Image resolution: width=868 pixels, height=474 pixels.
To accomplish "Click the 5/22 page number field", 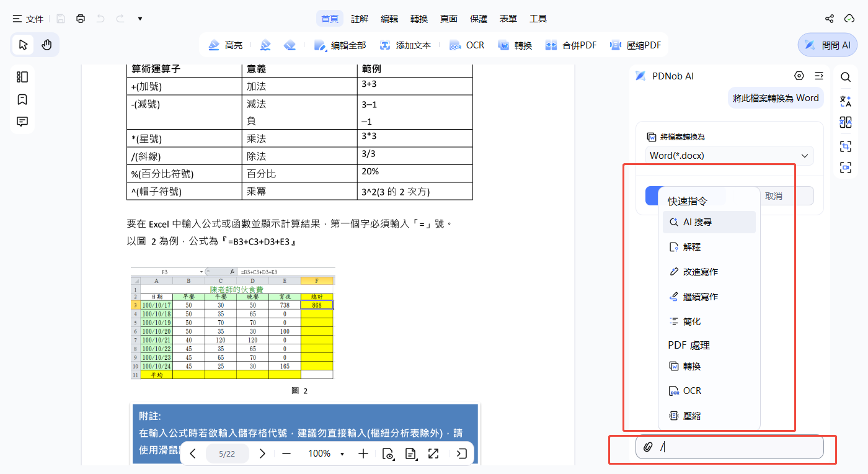I will point(227,454).
